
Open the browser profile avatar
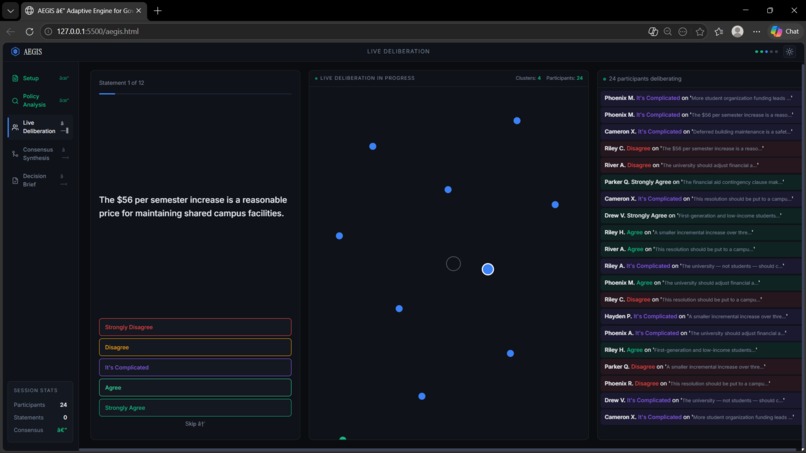[737, 31]
